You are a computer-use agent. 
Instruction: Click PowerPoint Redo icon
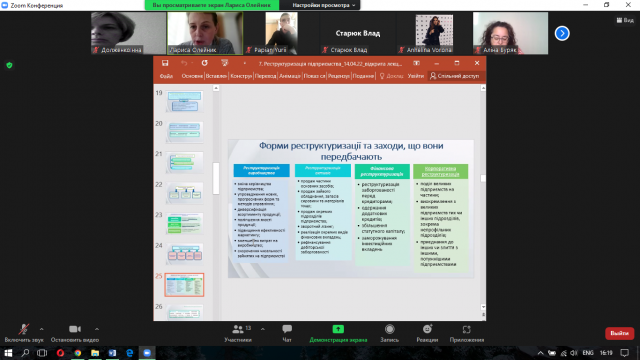click(x=204, y=63)
